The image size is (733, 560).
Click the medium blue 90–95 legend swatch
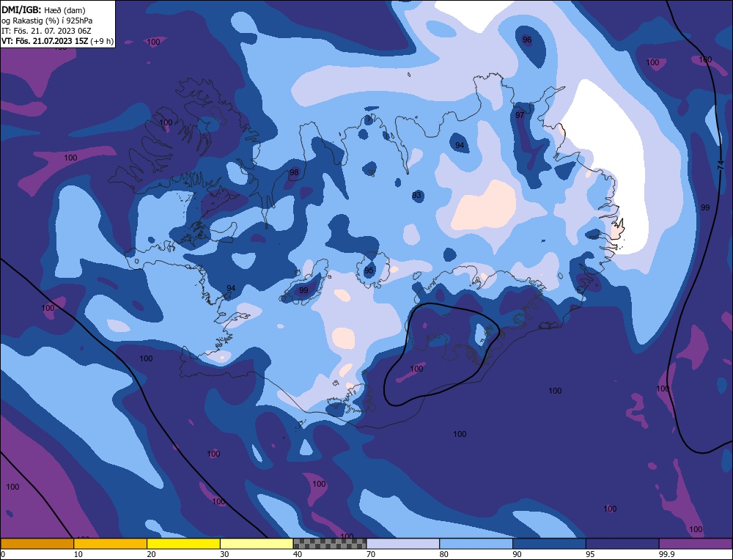(x=549, y=544)
